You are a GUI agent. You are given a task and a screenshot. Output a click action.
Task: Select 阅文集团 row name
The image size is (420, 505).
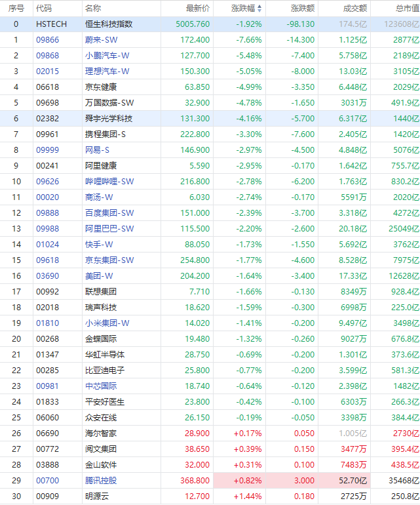(101, 449)
